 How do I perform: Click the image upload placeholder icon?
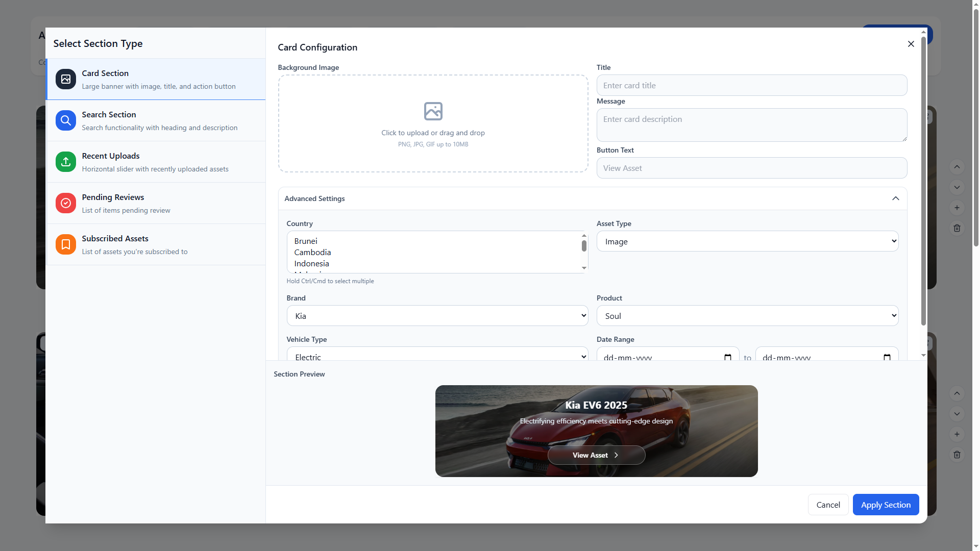[433, 111]
